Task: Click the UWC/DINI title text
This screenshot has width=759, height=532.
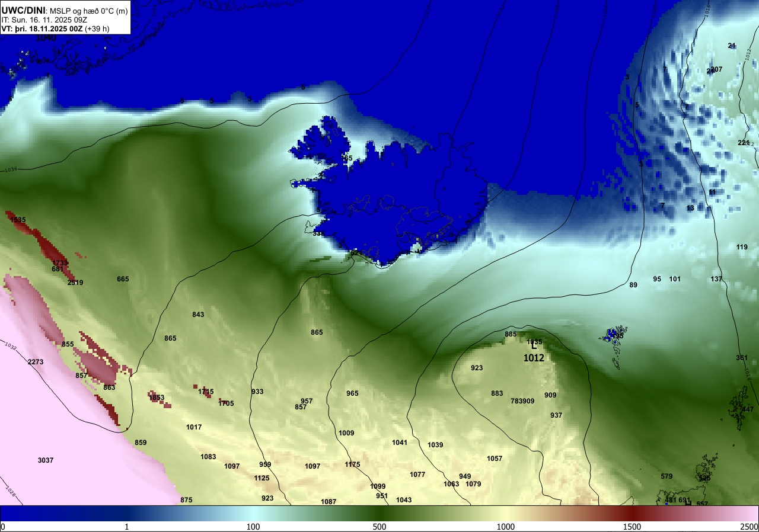Action: click(x=23, y=10)
